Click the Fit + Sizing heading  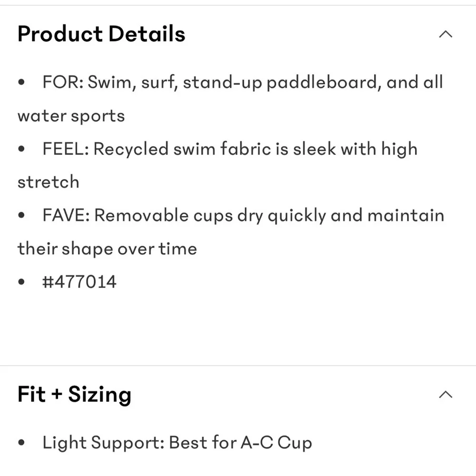pos(74,394)
